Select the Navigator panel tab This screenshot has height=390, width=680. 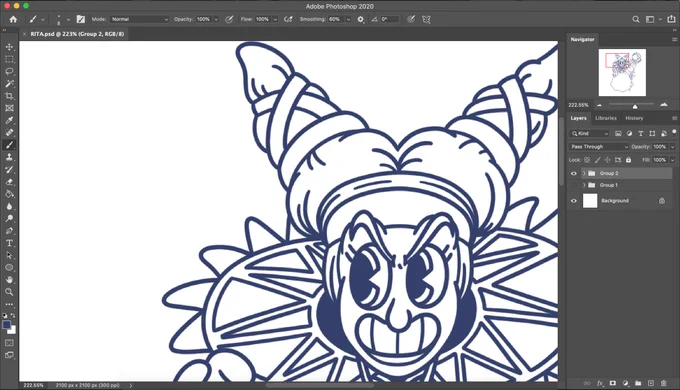[x=582, y=39]
